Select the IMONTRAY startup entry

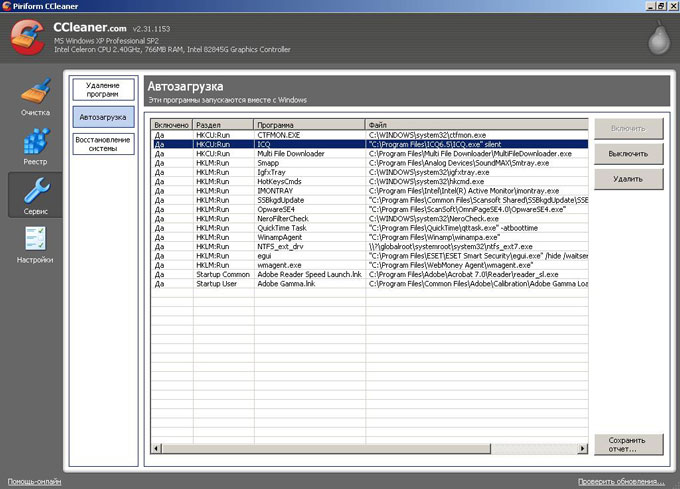369,191
